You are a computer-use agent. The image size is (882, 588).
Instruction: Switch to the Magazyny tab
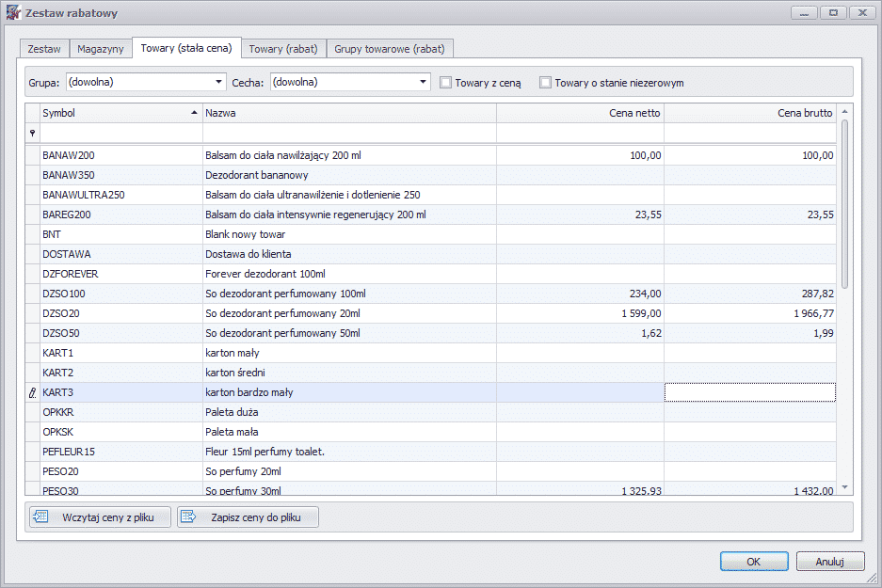(x=100, y=49)
